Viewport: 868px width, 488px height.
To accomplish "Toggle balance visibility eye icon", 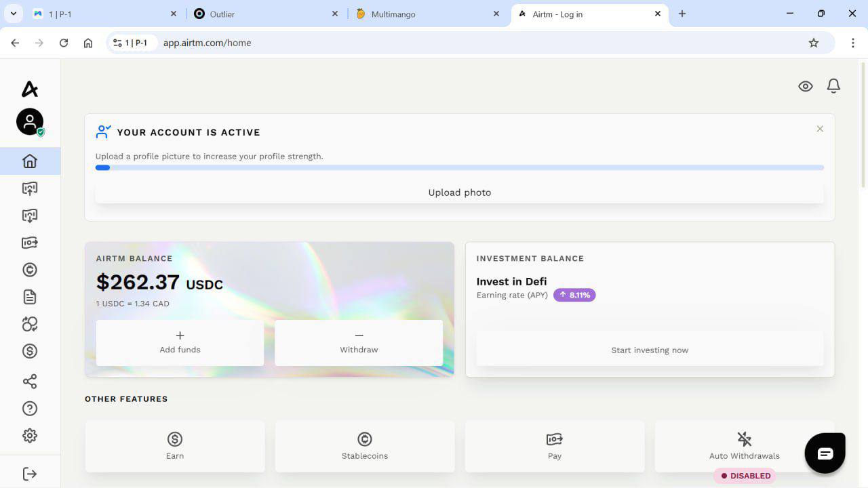I will [x=806, y=86].
